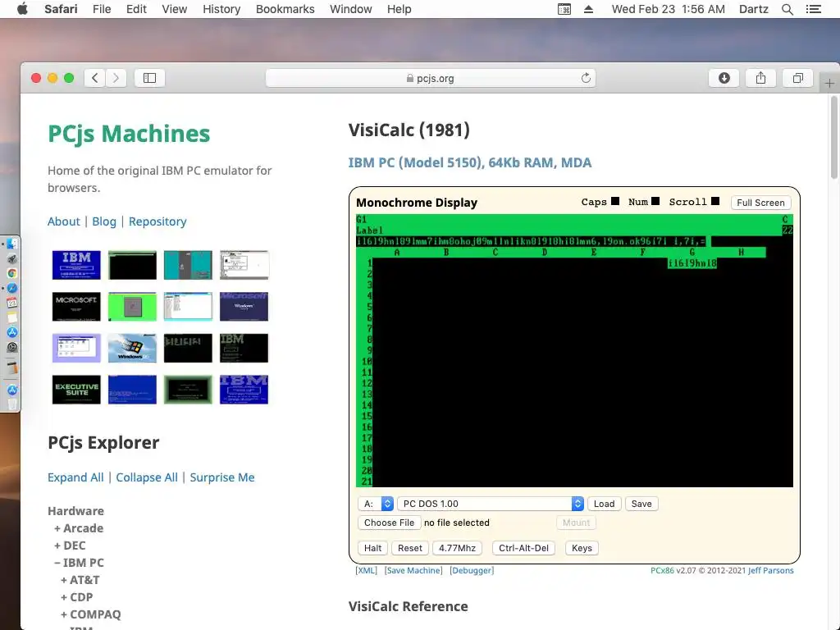Open a new Safari tab
Image resolution: width=840 pixels, height=630 pixels.
[829, 84]
